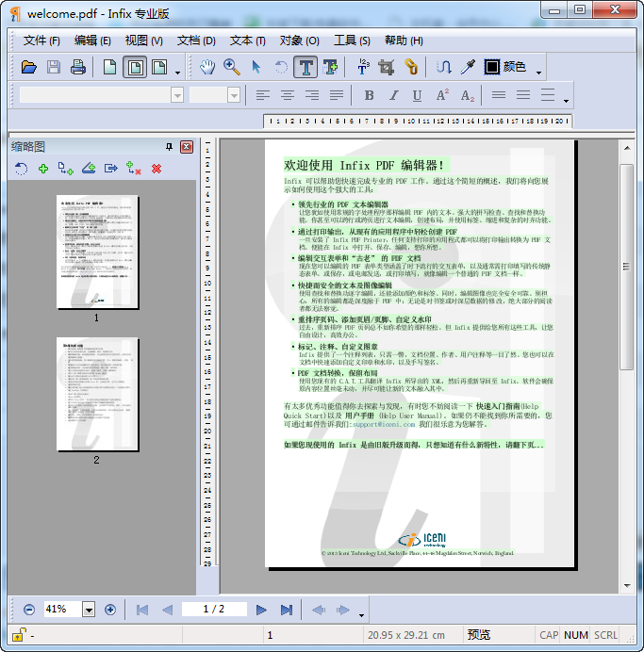
Task: Click the Save diskette icon
Action: coord(53,67)
